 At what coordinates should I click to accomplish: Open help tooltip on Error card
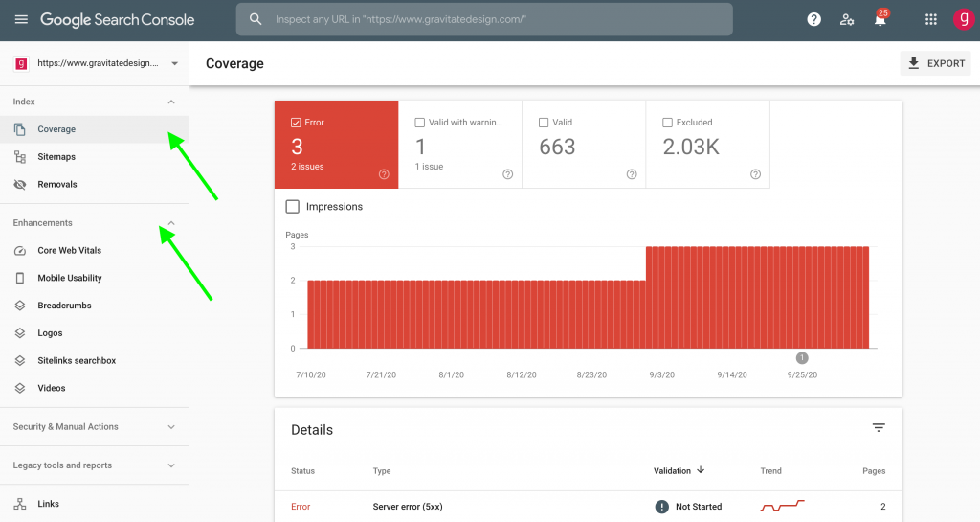coord(384,174)
